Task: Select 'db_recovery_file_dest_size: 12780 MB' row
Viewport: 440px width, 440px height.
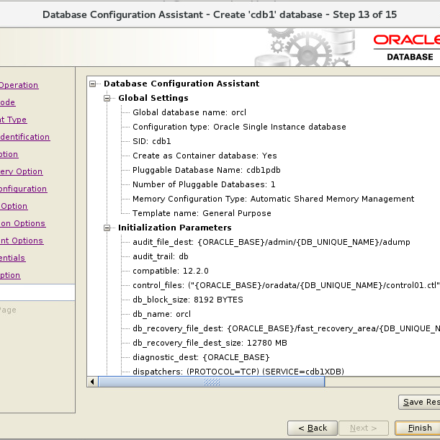Action: (210, 343)
